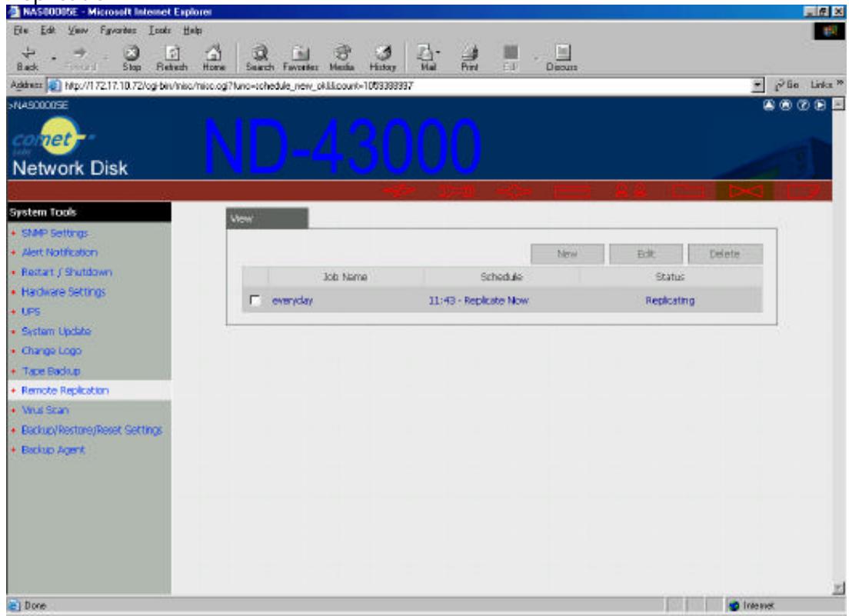Screen dimensions: 849x616
Task: Click the page scrollbar up arrow
Action: coord(838,104)
